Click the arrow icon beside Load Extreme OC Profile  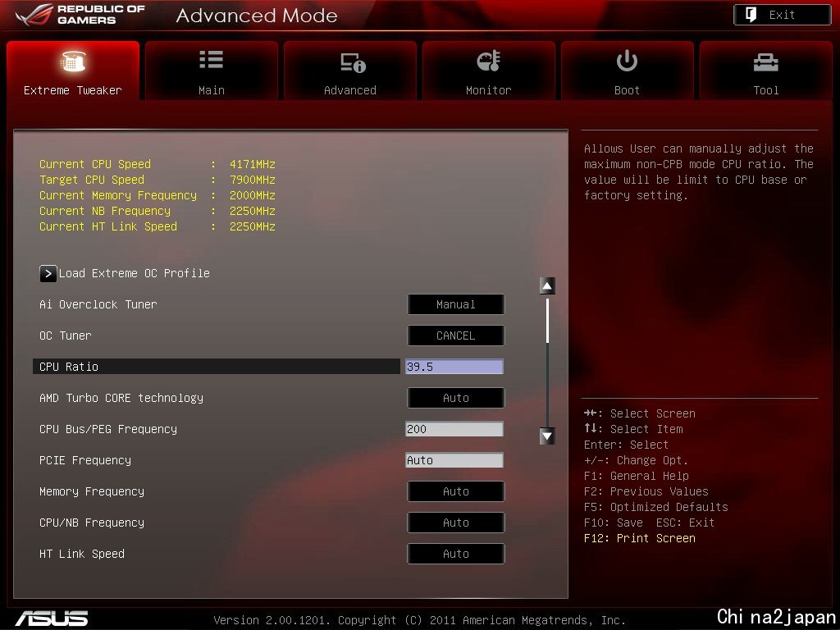pos(48,273)
